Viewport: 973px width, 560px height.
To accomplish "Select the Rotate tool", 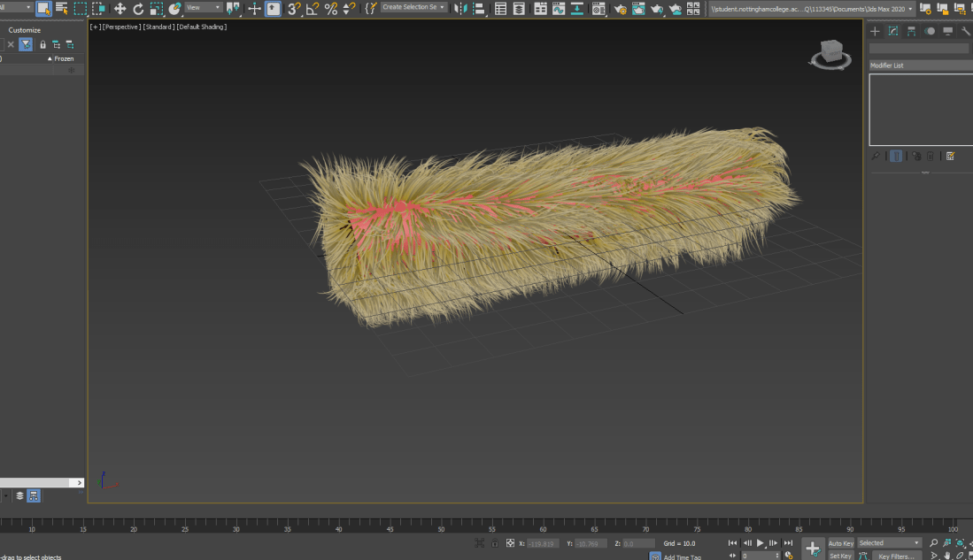I will tap(138, 9).
